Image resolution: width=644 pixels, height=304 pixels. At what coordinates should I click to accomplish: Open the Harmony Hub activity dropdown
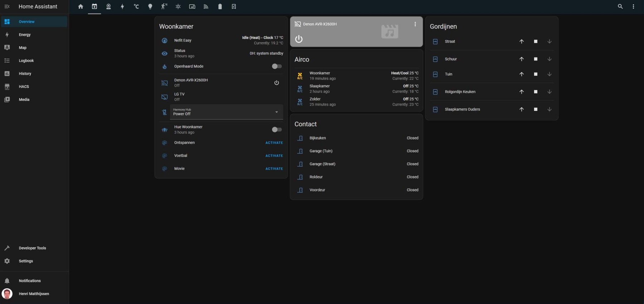(226, 112)
